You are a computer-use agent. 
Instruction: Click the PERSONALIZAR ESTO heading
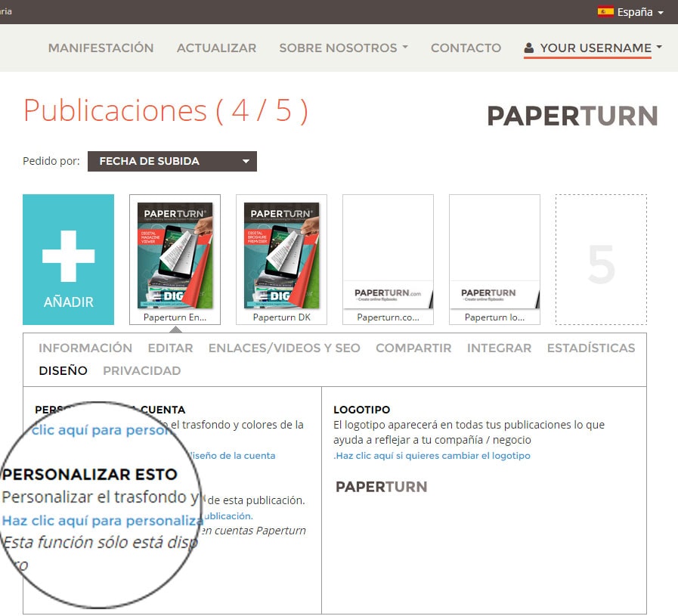pos(90,475)
